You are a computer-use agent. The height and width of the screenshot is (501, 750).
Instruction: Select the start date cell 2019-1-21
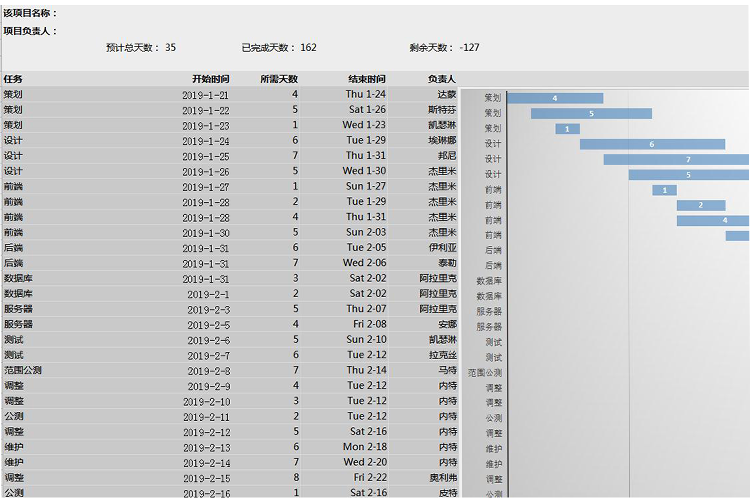point(206,95)
